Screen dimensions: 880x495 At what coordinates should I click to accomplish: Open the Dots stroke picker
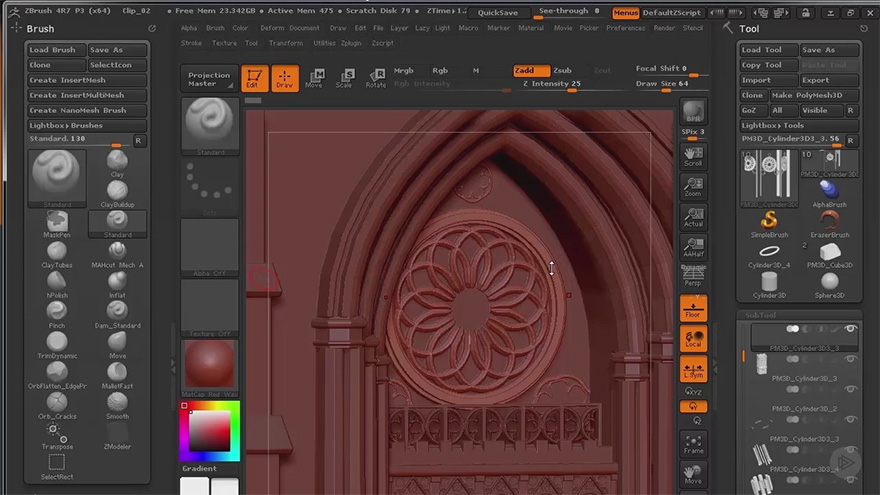point(210,187)
